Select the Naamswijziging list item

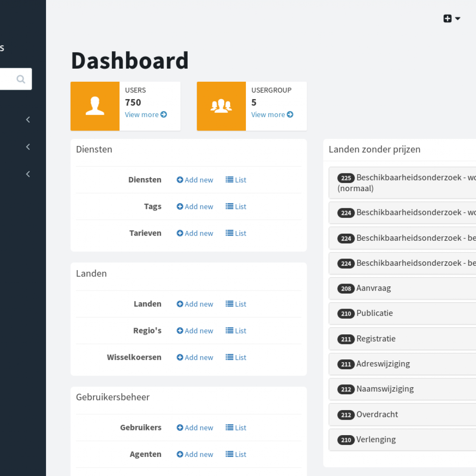[x=402, y=389]
